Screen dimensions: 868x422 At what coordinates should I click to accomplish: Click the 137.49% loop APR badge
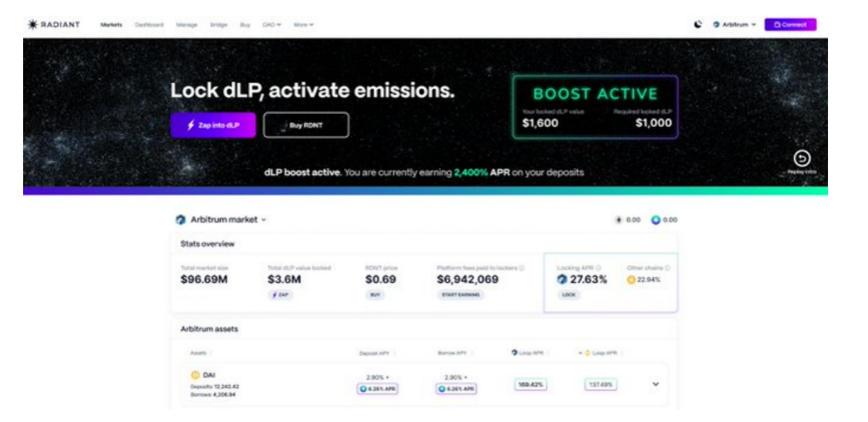[601, 384]
